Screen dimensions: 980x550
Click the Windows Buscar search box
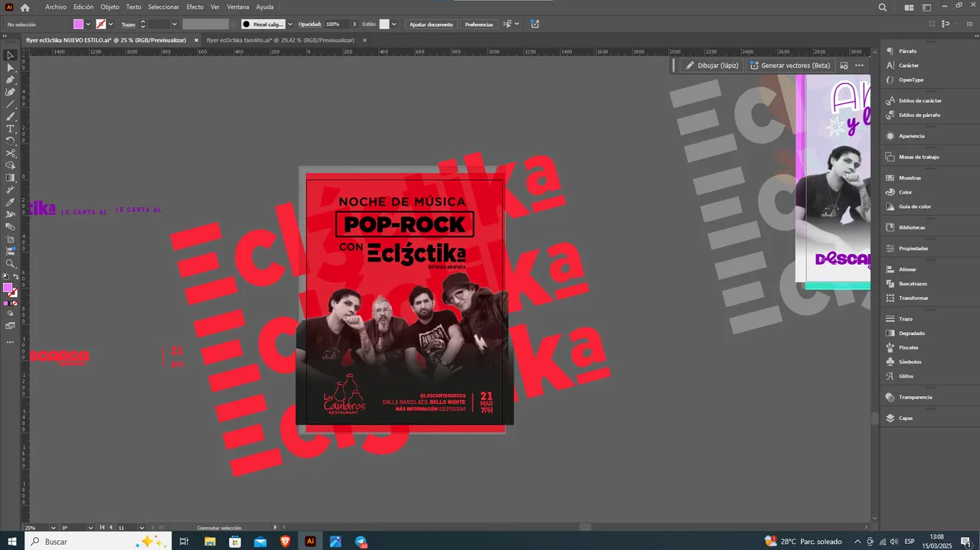[x=98, y=541]
